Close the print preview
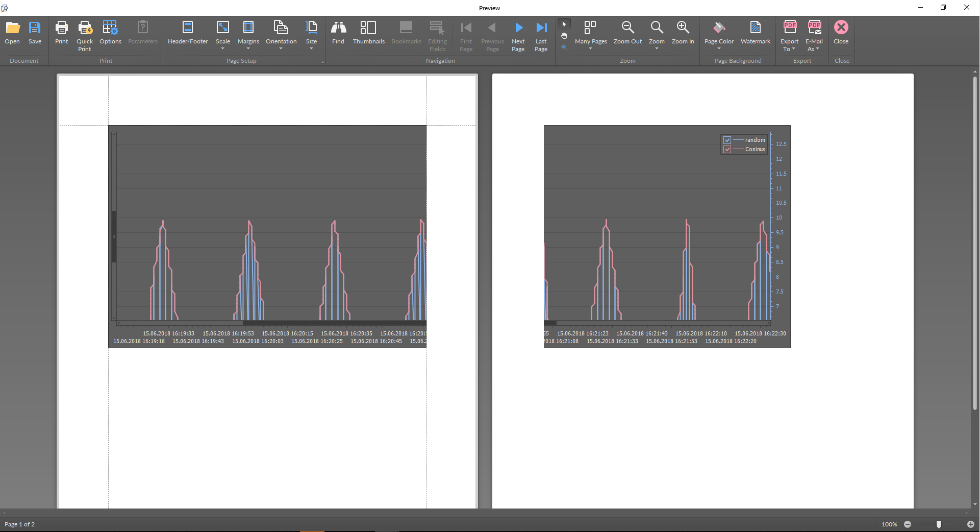 [x=841, y=33]
